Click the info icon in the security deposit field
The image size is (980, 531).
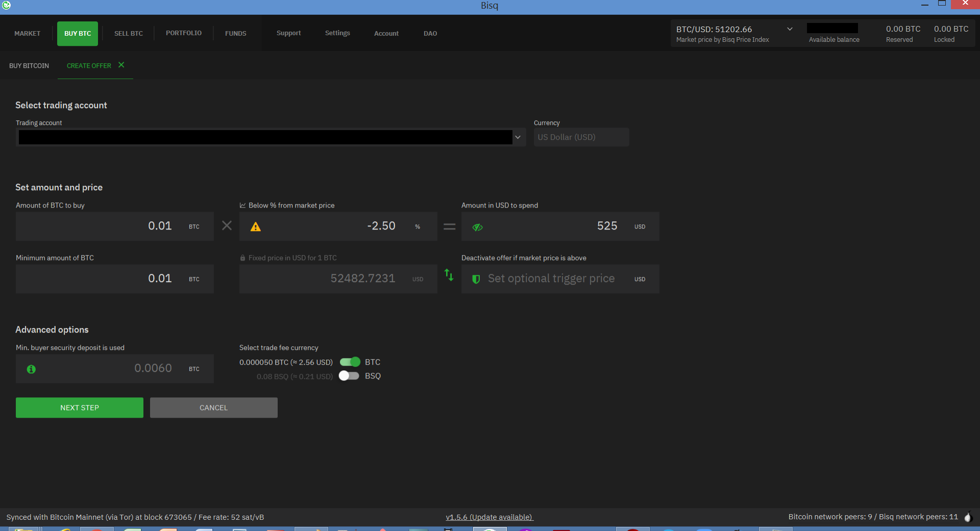31,369
